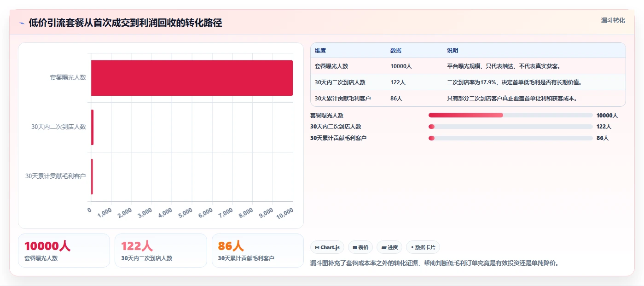Image resolution: width=644 pixels, height=286 pixels.
Task: Select the Chart.js chip
Action: pos(327,247)
